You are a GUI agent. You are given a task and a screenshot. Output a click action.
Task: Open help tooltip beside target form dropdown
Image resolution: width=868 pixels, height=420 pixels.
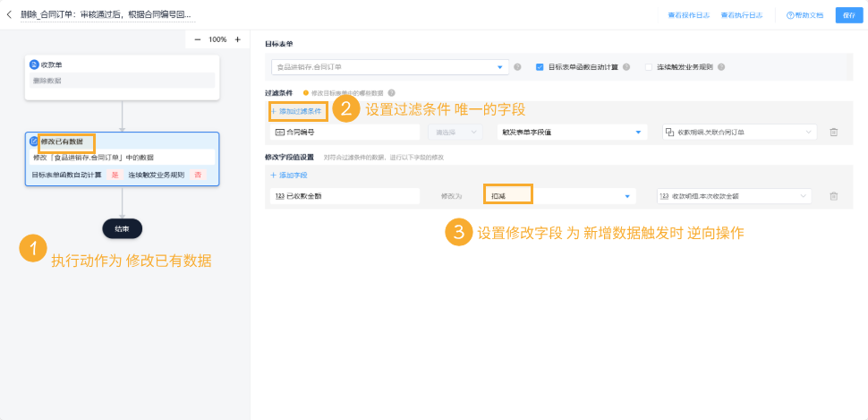517,67
